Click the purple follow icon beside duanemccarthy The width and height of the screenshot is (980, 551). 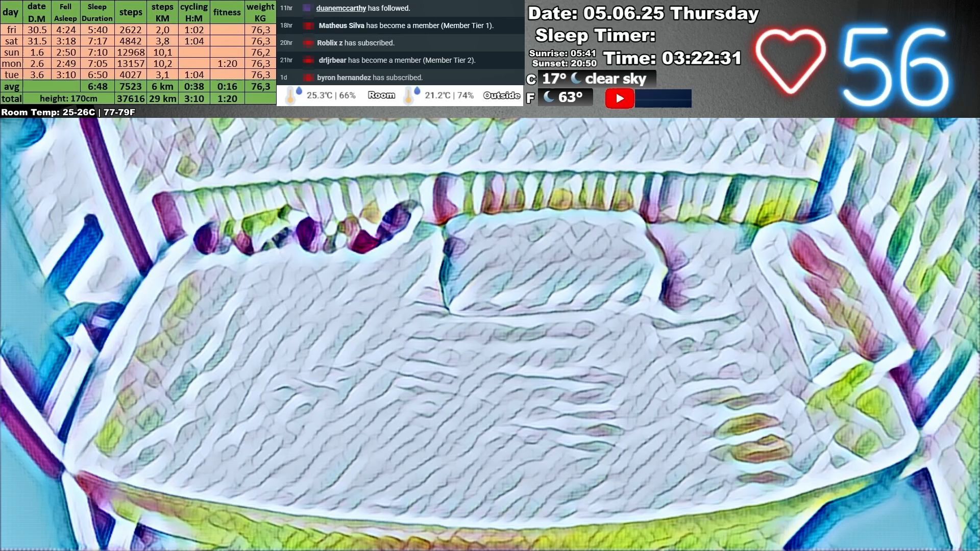[x=307, y=8]
